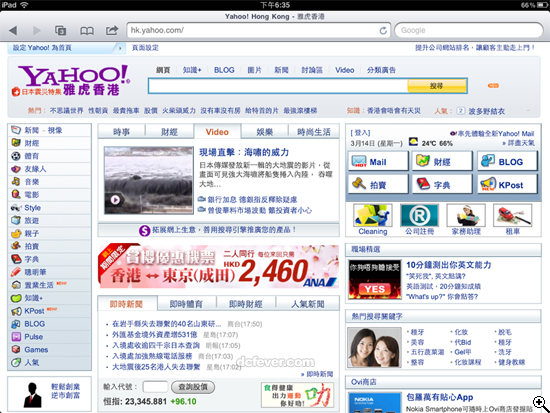The height and width of the screenshot is (413, 550).
Task: Click the sidebar Style icon
Action: coord(16,207)
